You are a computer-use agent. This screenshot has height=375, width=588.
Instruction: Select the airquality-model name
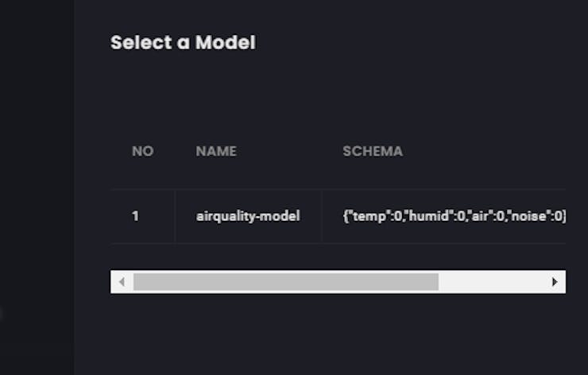tap(248, 215)
